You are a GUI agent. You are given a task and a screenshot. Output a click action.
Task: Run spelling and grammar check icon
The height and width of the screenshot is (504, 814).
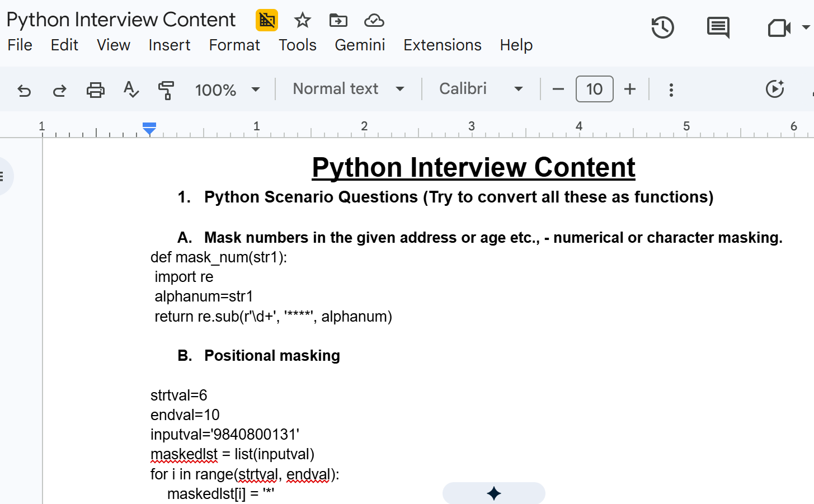[x=131, y=90]
